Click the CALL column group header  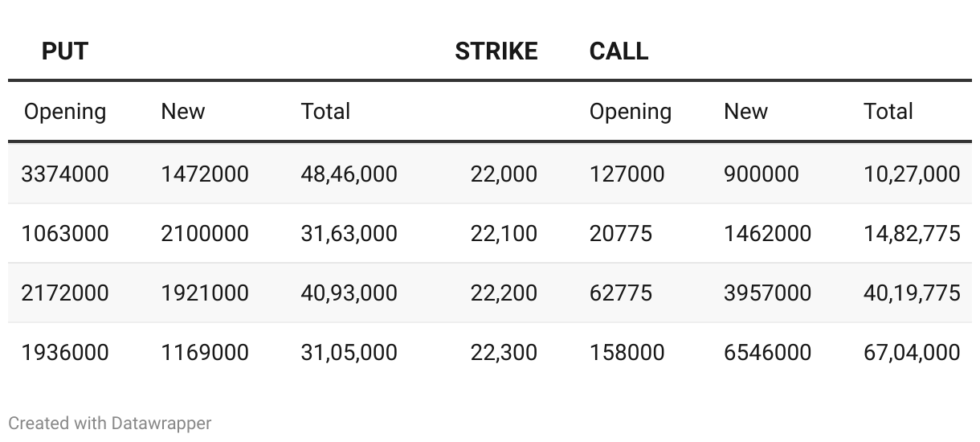click(x=619, y=51)
